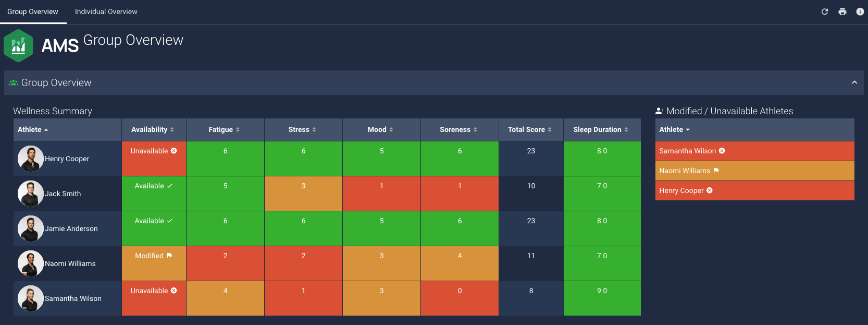Sort by Availability column header
This screenshot has height=325, width=868.
(153, 129)
